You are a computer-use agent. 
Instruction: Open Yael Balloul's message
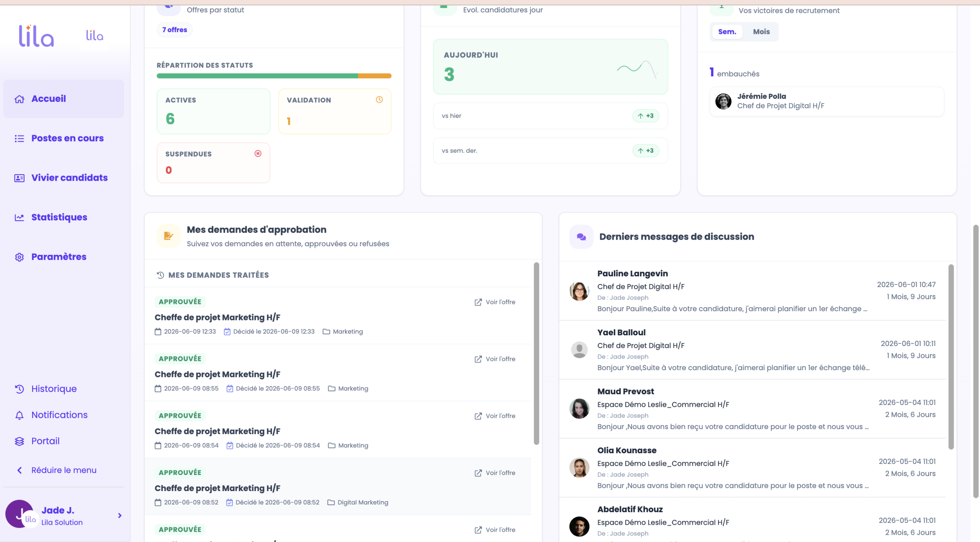[x=753, y=350]
